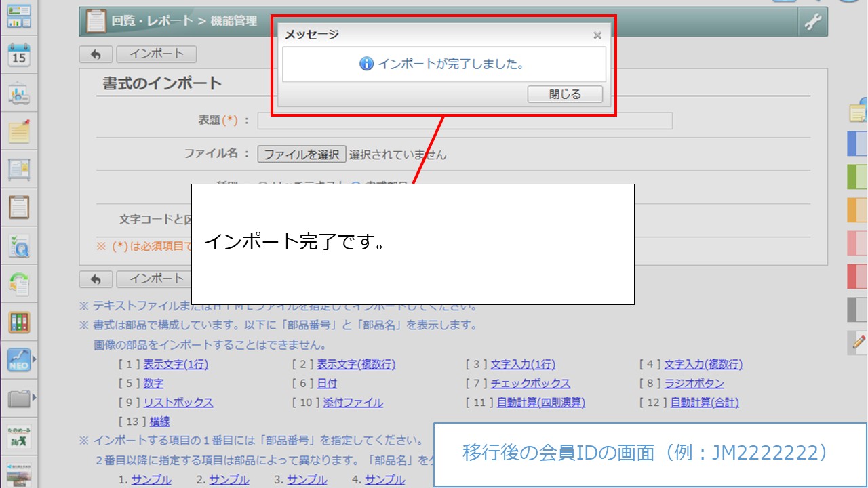Open the colored binders icon in the left sidebar
This screenshot has height=488, width=868.
pos(19,322)
